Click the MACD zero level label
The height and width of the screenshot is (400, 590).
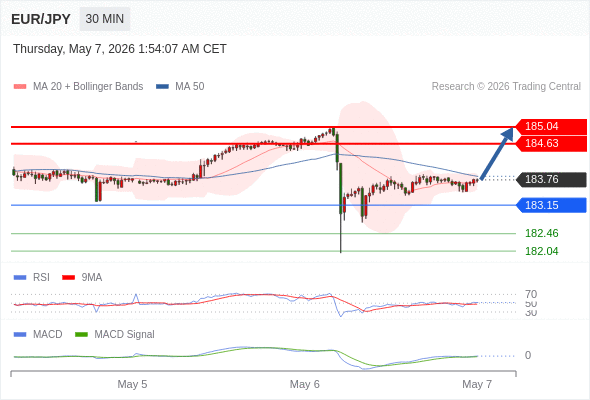click(x=528, y=356)
